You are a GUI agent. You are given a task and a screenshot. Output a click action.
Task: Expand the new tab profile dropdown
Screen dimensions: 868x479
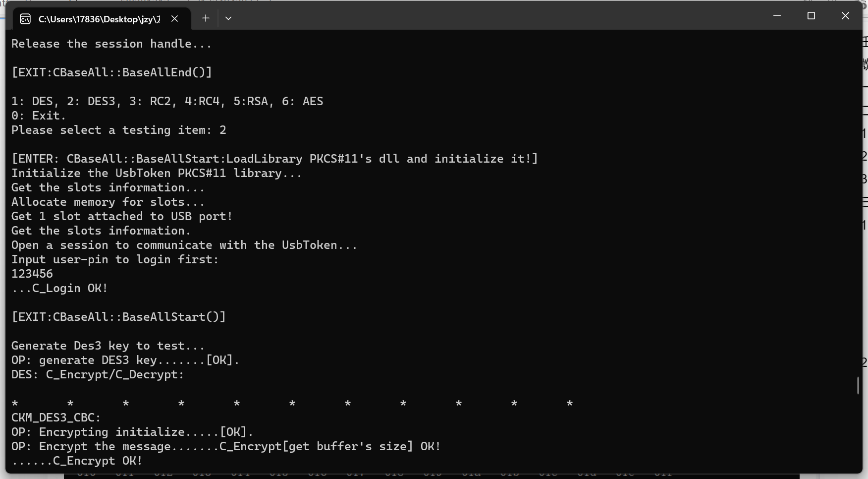(228, 18)
